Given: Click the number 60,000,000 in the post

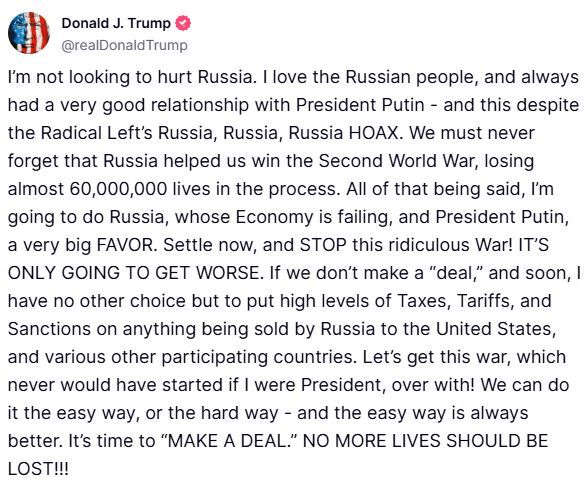Looking at the screenshot, I should [x=118, y=189].
